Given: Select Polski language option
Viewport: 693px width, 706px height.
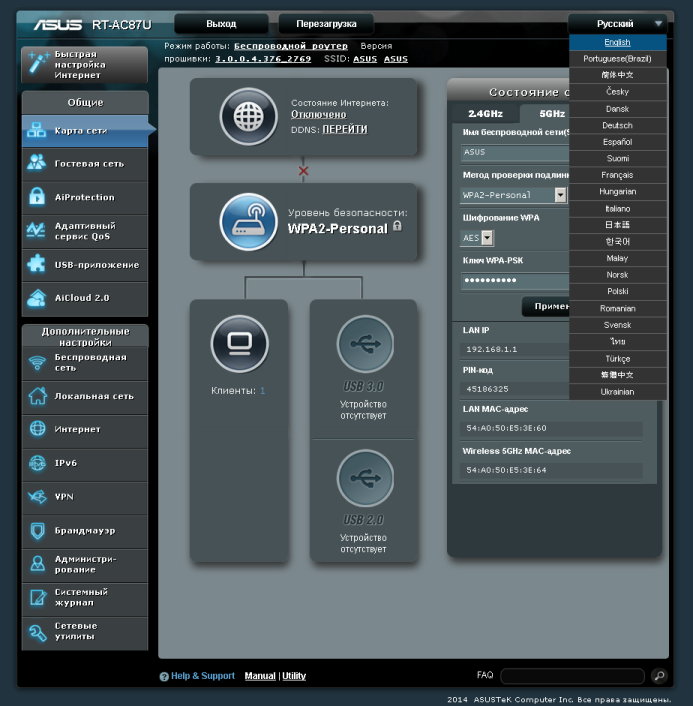Looking at the screenshot, I should point(617,291).
